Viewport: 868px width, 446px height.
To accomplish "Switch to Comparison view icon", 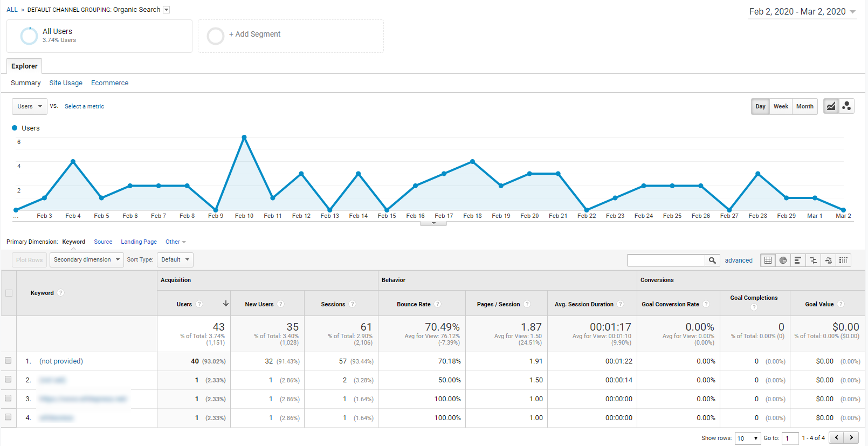I will [813, 260].
